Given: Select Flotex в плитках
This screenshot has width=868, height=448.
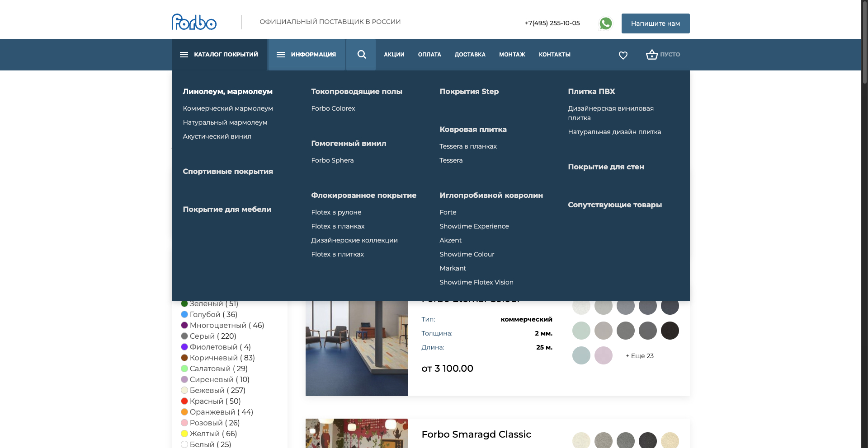Looking at the screenshot, I should (337, 254).
